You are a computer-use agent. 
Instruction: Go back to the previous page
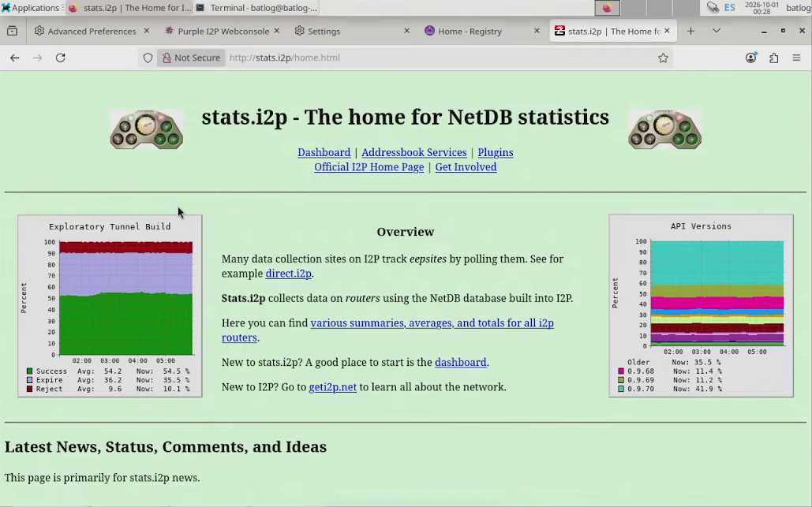[14, 58]
